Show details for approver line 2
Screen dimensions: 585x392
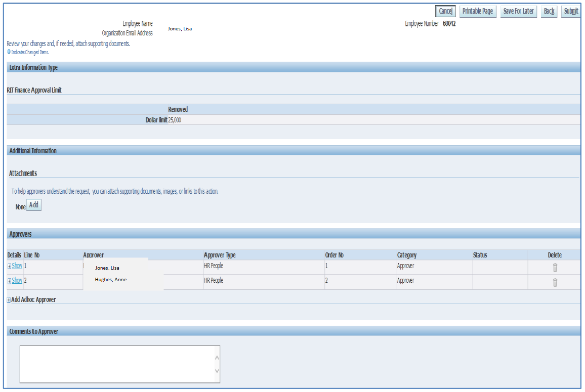point(17,281)
